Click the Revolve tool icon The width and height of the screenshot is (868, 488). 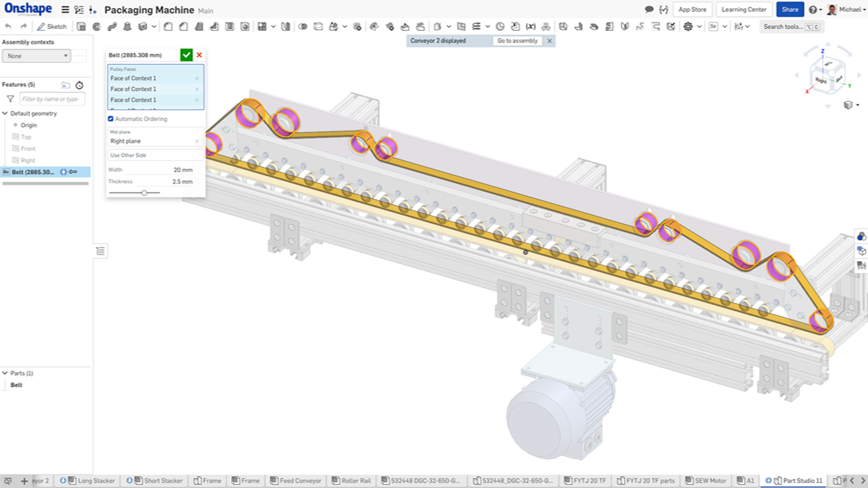tap(97, 27)
